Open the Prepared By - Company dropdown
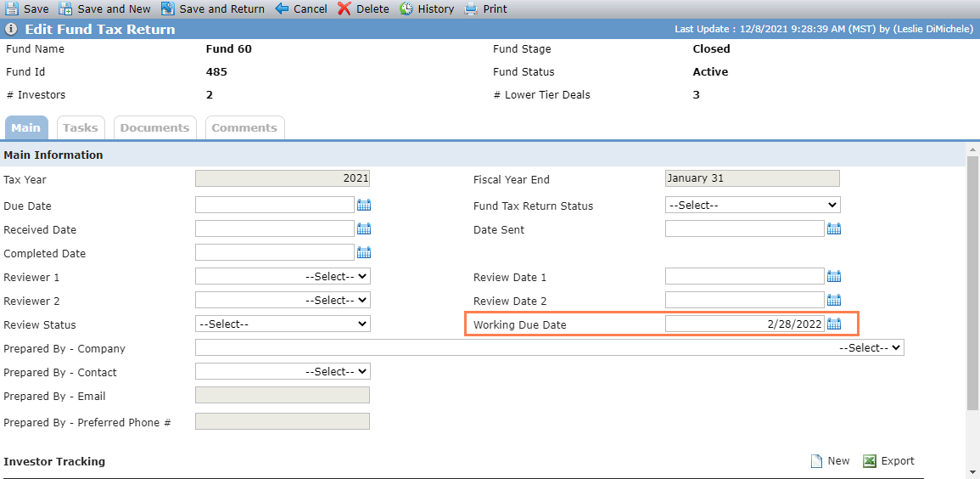This screenshot has width=980, height=479. point(549,347)
